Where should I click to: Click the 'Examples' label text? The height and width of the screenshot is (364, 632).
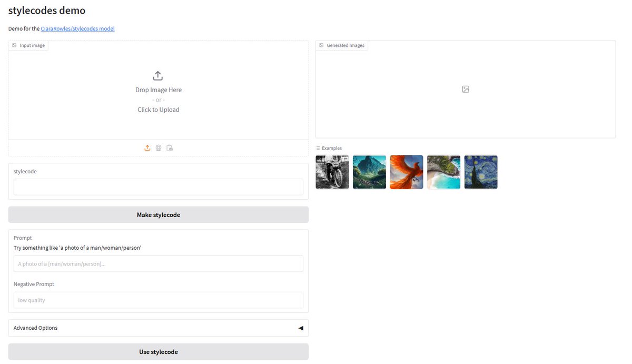[332, 148]
